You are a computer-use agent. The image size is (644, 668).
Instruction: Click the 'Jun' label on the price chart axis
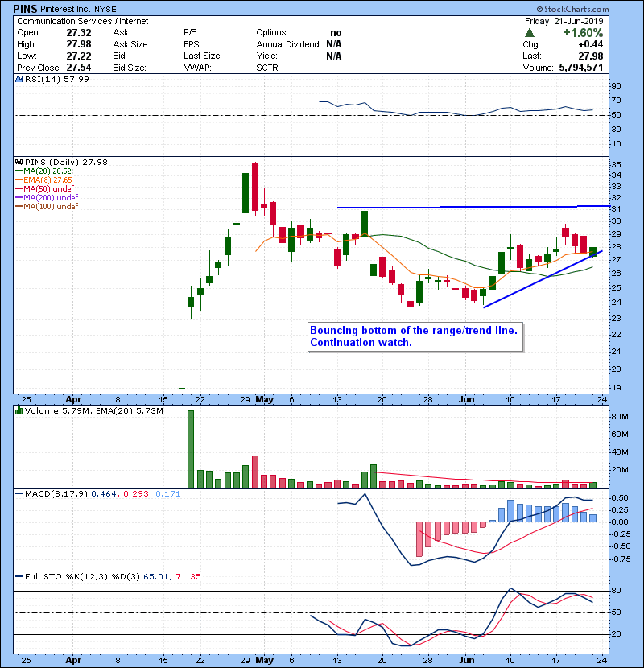coord(466,400)
